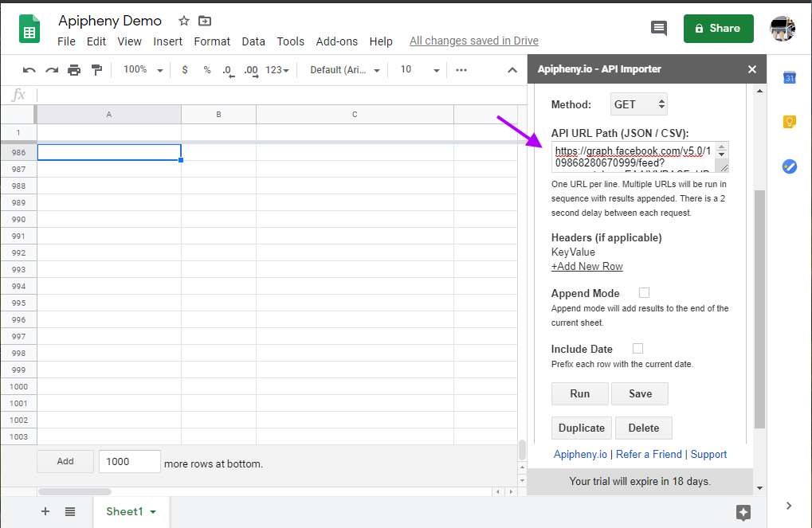Click the API URL Path text field

pos(640,157)
